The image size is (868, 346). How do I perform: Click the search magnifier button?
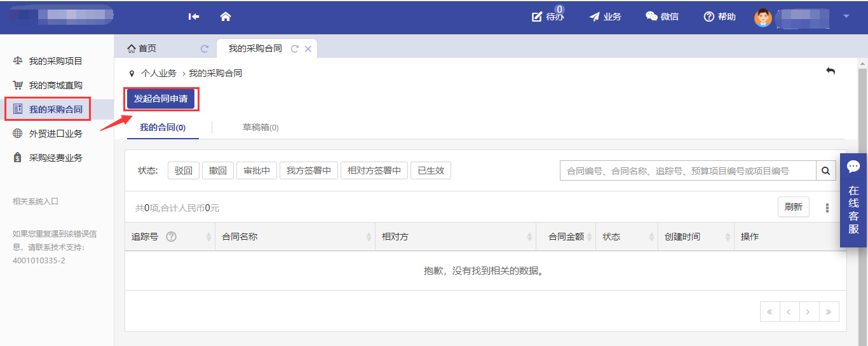[825, 170]
